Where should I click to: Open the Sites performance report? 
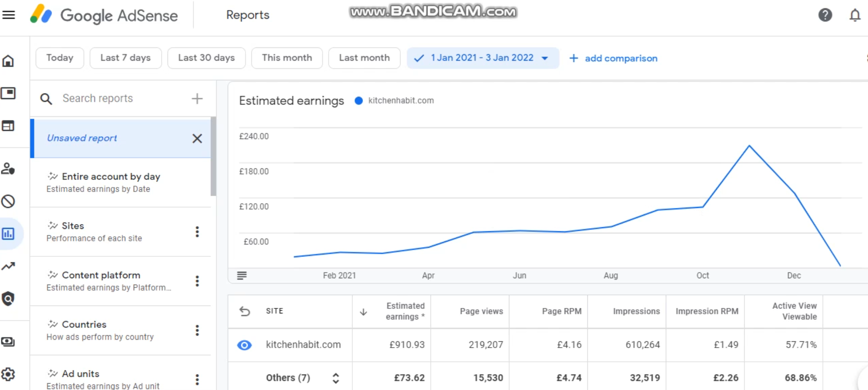pos(120,232)
